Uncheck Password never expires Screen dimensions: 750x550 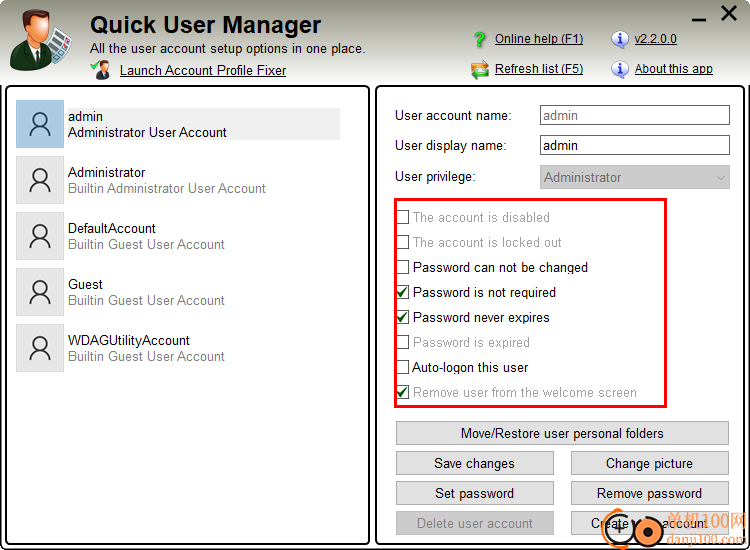point(403,317)
